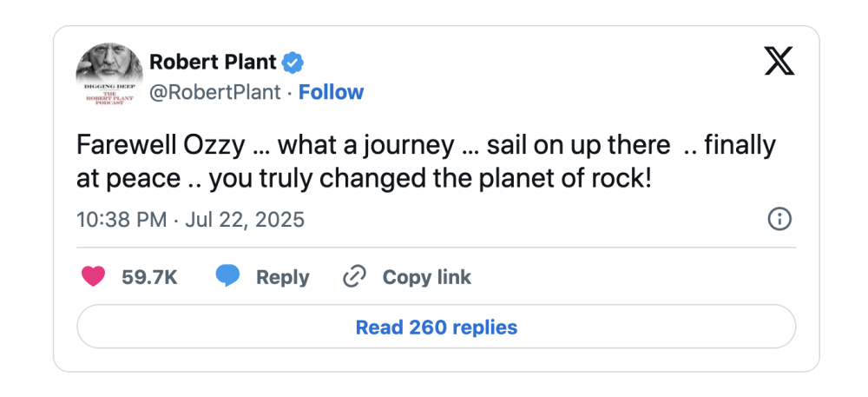Screen dimensions: 868x397
Task: Open the tweet info circle icon
Action: pyautogui.click(x=779, y=219)
